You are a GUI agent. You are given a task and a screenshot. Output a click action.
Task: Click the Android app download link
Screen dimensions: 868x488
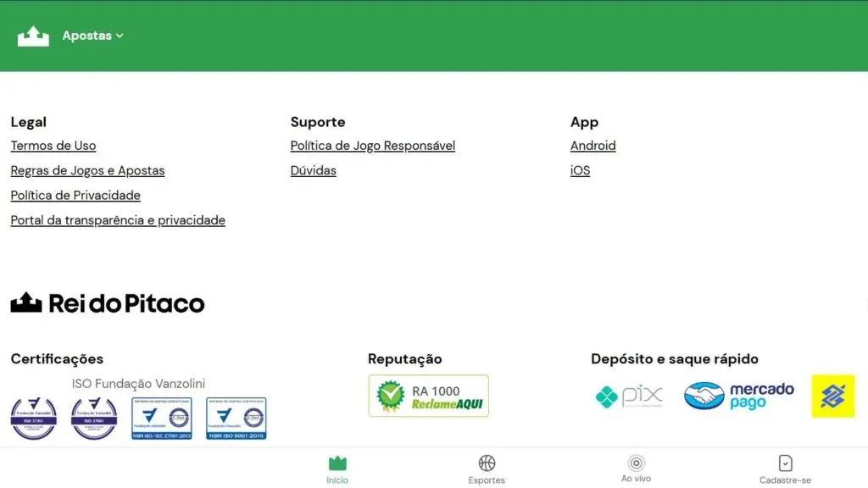(593, 145)
